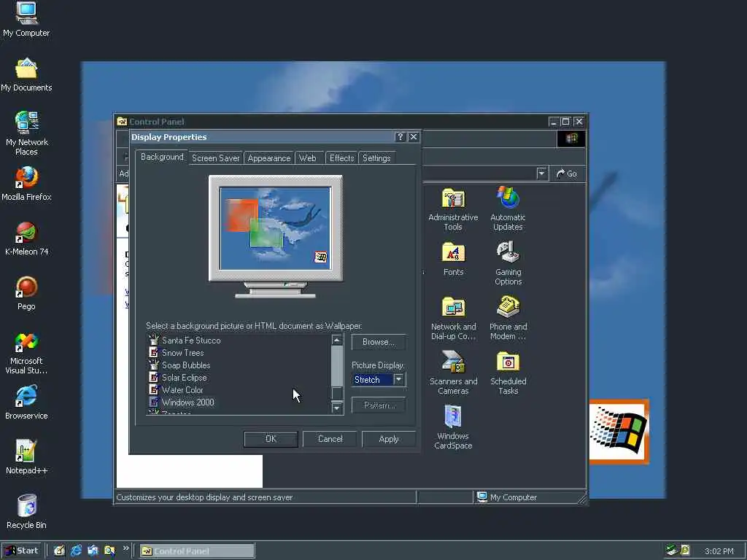This screenshot has height=560, width=747.
Task: Switch to the Screen Saver tab
Action: point(215,158)
